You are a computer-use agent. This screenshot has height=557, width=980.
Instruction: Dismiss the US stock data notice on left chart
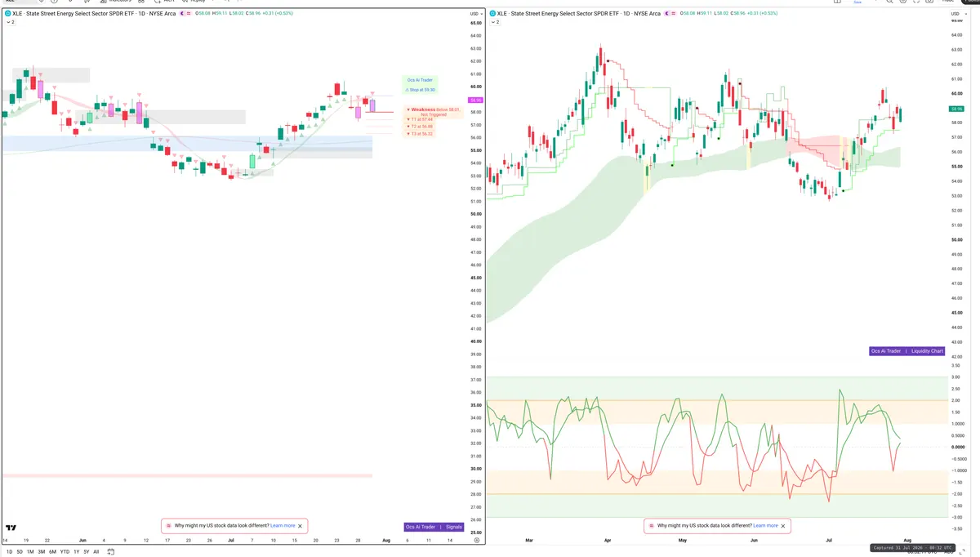(x=301, y=526)
